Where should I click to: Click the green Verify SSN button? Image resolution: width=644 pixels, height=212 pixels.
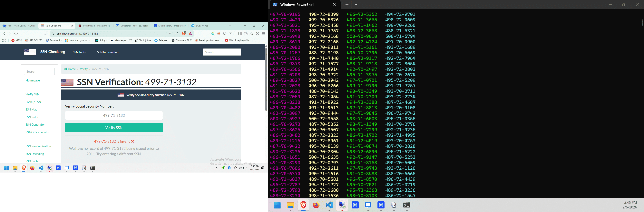point(114,128)
